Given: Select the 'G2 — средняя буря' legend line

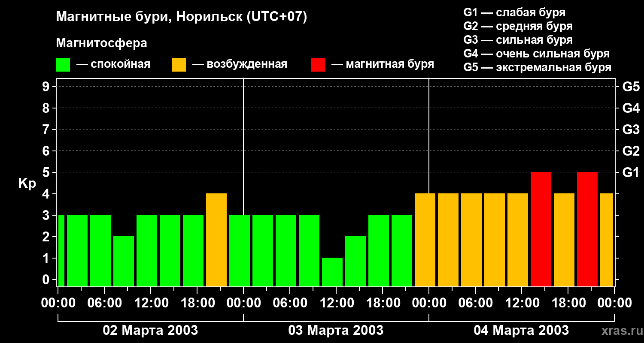Looking at the screenshot, I should (x=518, y=26).
